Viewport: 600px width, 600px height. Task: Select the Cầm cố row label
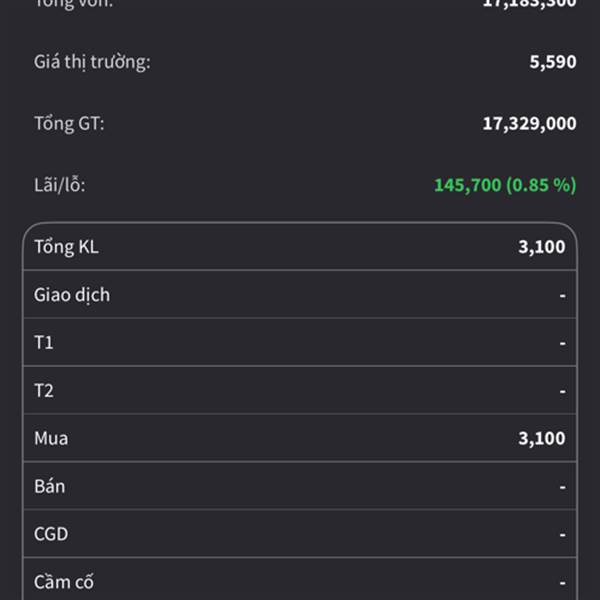(x=64, y=582)
